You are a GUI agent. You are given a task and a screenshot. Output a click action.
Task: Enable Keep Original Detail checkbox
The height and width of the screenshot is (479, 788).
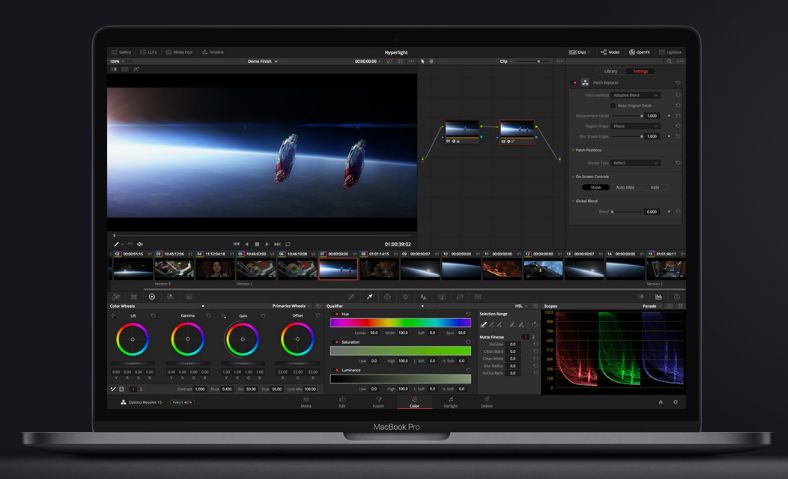coord(613,106)
